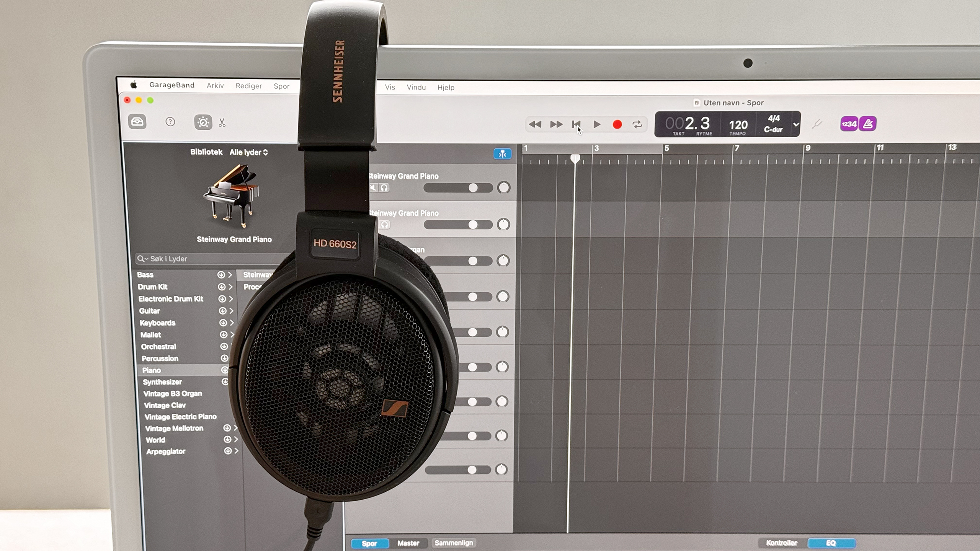Toggle the Smart Controls dial button
The image size is (980, 551).
click(203, 122)
